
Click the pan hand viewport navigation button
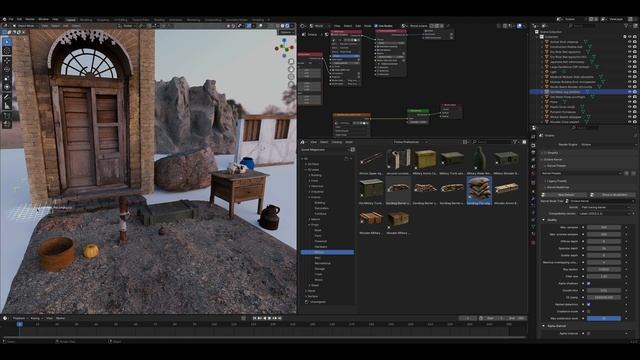click(291, 69)
